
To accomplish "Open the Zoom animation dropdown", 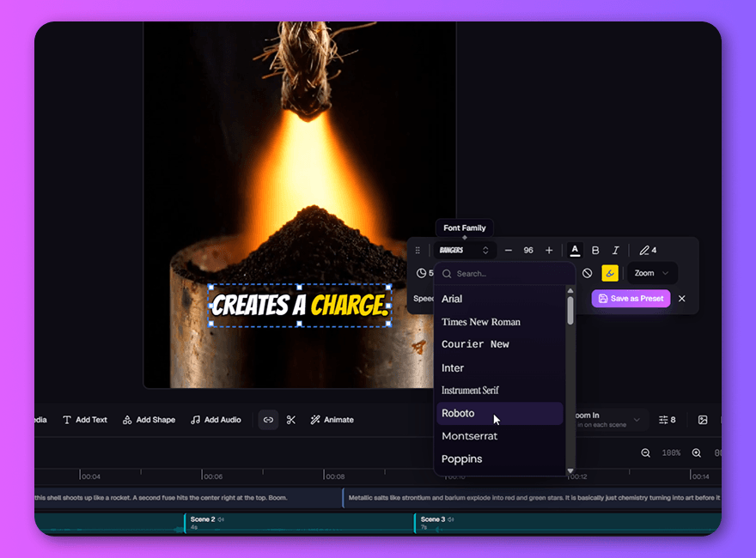I will [x=651, y=273].
